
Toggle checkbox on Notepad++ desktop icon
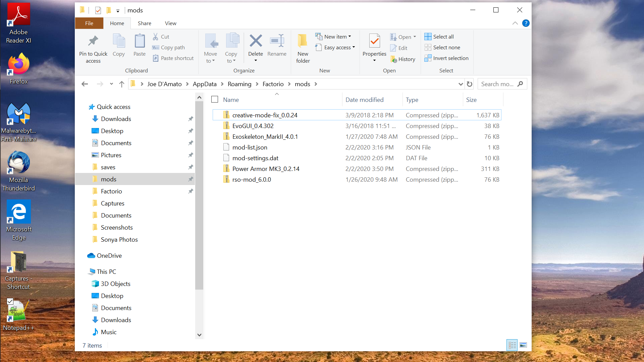(10, 301)
